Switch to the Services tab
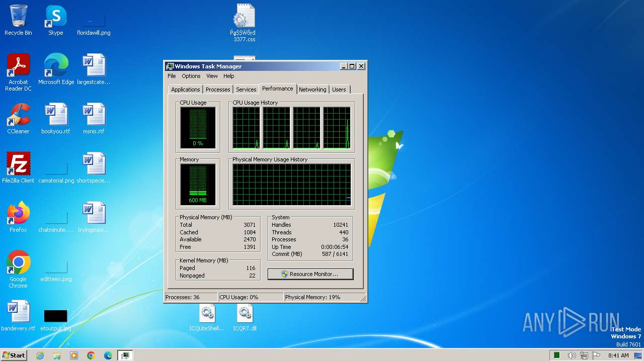 click(x=246, y=89)
